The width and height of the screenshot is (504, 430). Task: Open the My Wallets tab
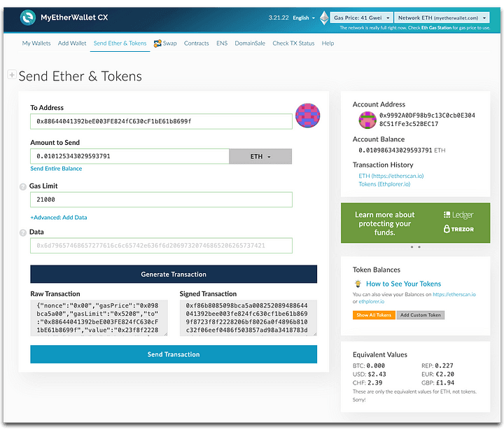pyautogui.click(x=36, y=43)
